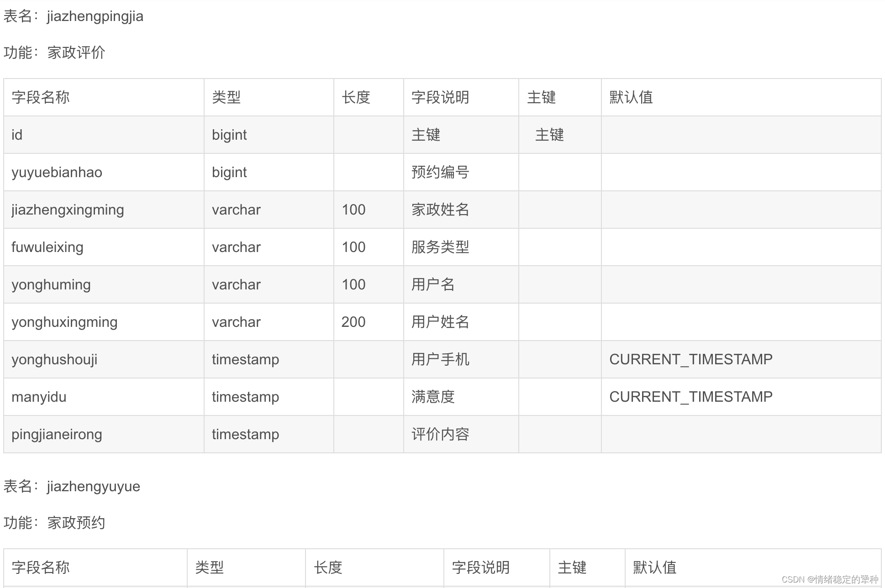Image resolution: width=885 pixels, height=588 pixels.
Task: Select the 用户手机 description
Action: point(440,359)
